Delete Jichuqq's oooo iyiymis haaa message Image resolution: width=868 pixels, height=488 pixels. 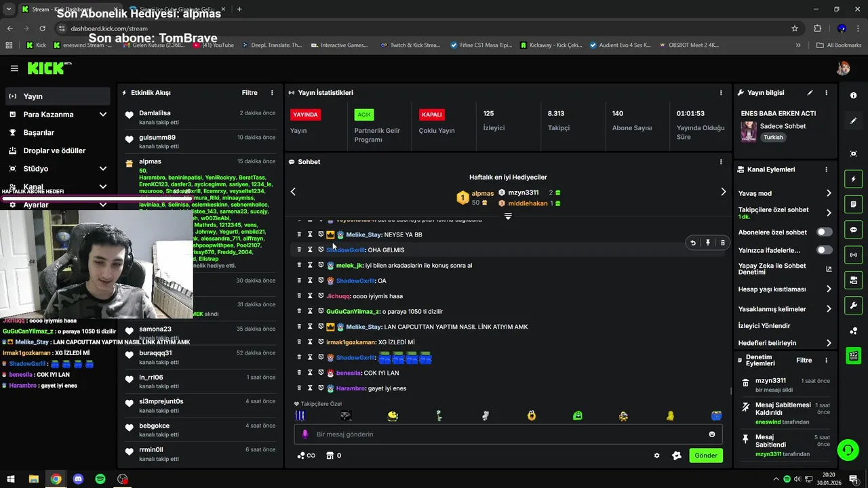click(299, 296)
